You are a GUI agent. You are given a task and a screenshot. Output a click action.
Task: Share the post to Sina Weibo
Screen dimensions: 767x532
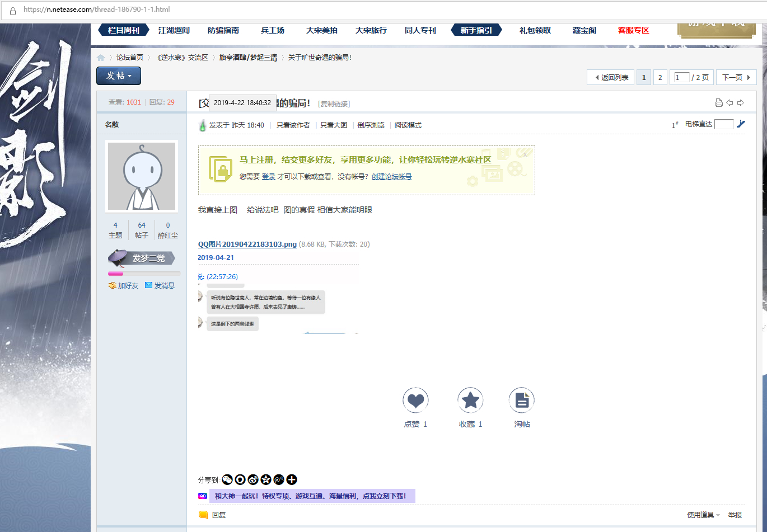click(x=253, y=479)
